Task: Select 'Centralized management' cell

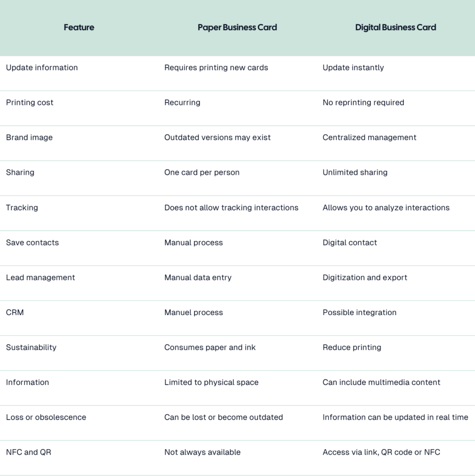Action: (369, 138)
